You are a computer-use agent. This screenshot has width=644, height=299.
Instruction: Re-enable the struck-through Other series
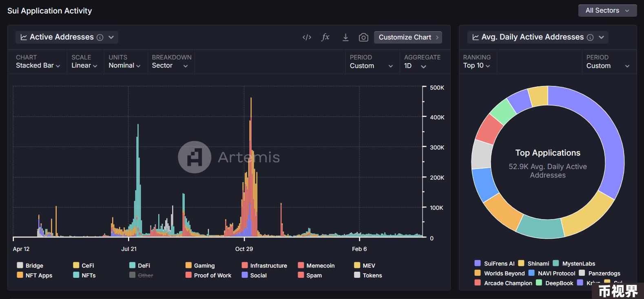142,275
